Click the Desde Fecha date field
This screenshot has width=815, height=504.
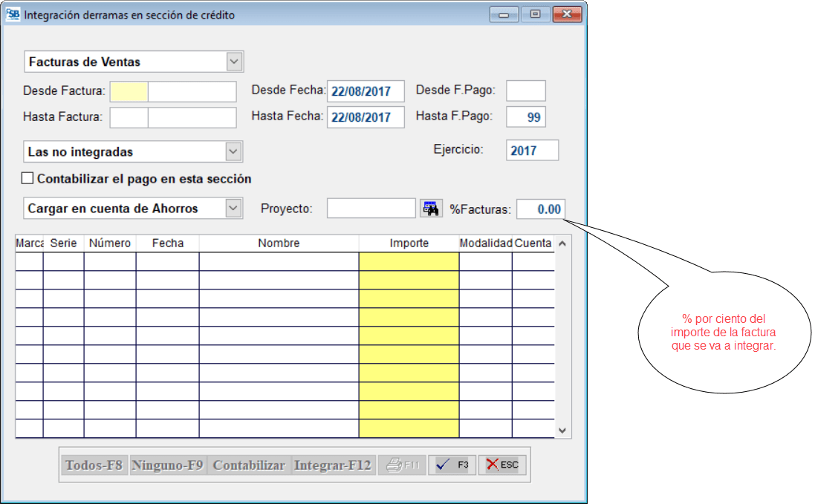coord(365,91)
